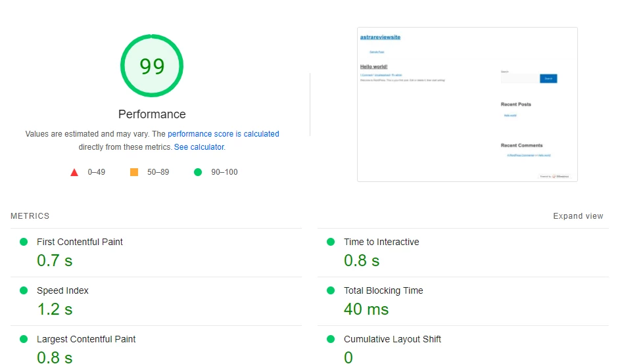
Task: Click the Cumulative Layout Shift label
Action: pyautogui.click(x=392, y=339)
